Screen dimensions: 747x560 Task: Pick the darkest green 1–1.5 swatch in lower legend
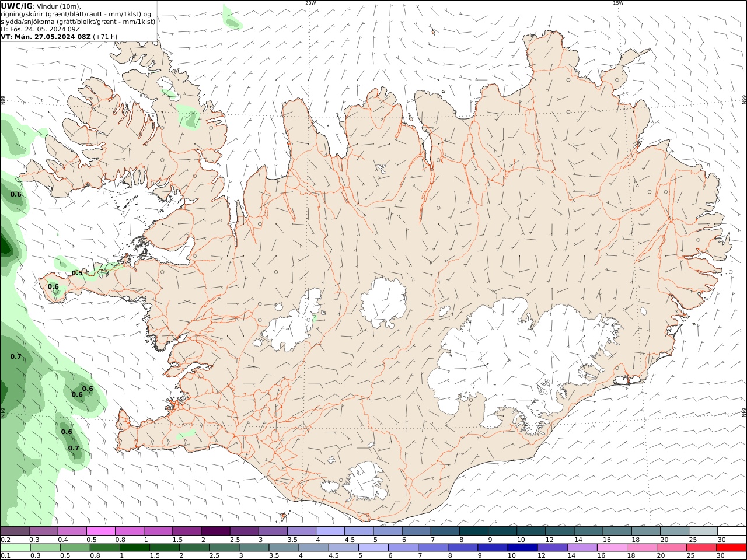134,548
